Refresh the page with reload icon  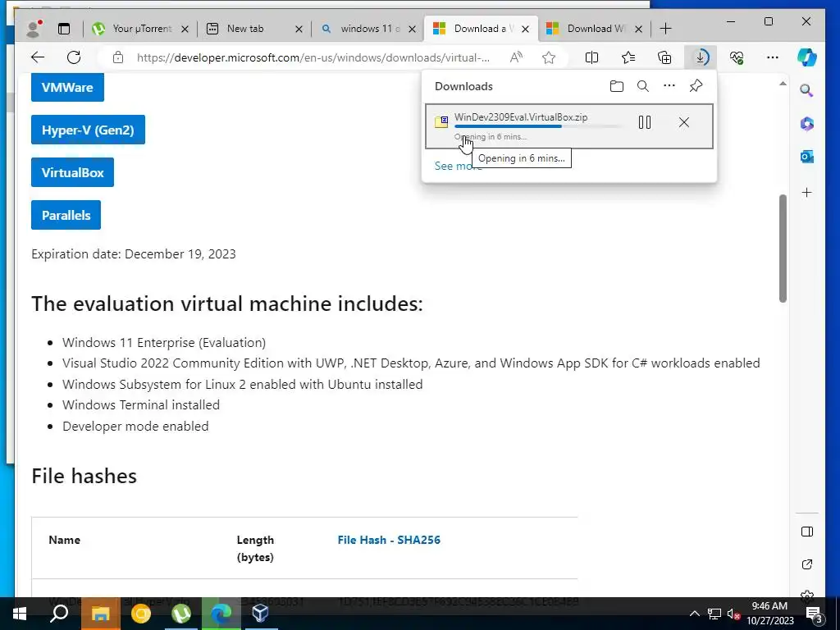(x=74, y=57)
